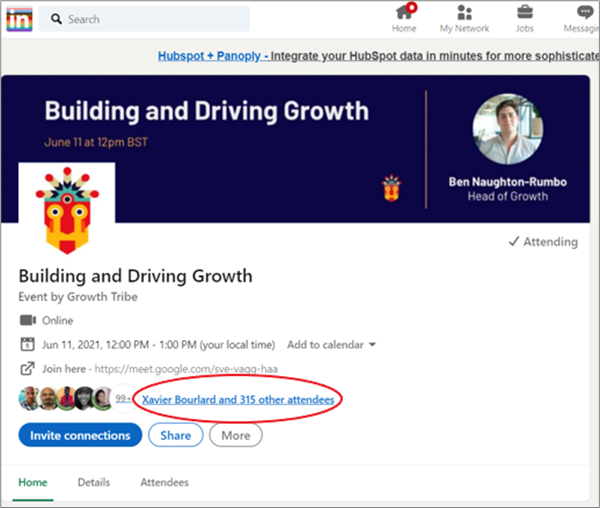
Task: Click the Growth Tribe mask logo thumbnail
Action: click(67, 210)
